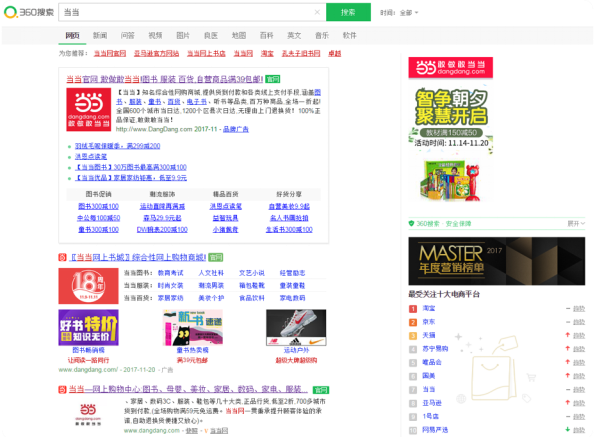Click the green shield 360搜索 安全保障 icon

point(411,224)
